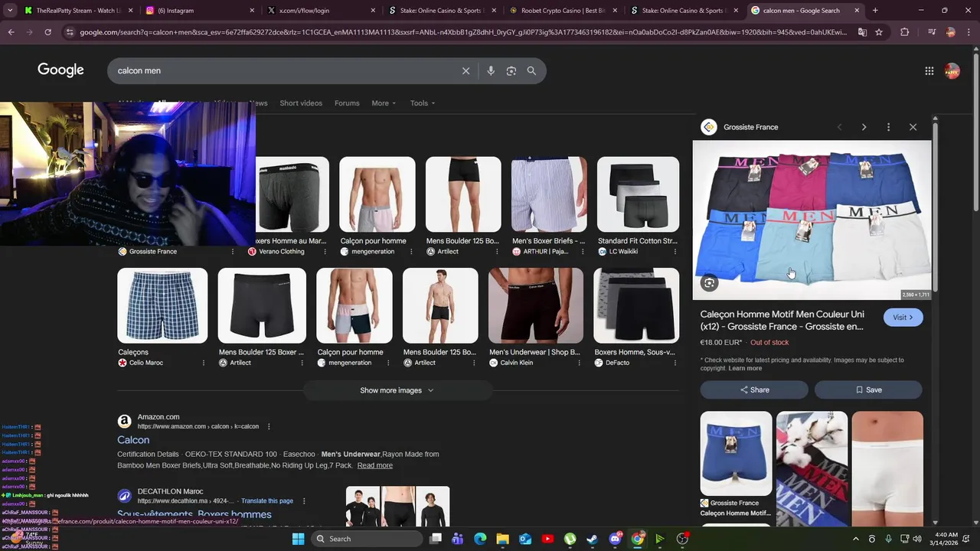Go back with the browser back arrow
Screen dimensions: 980x551
[11, 32]
